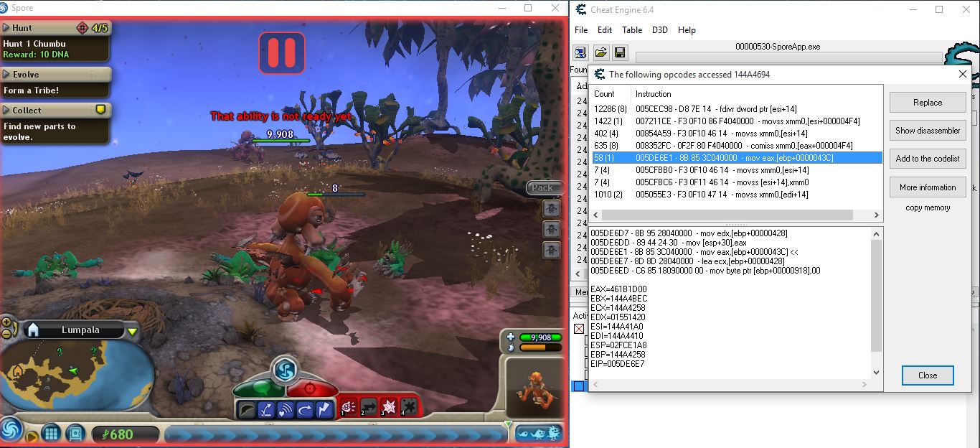Screen dimensions: 980x448
Task: Click the opcode list horizontal scrollbar
Action: pos(727,215)
